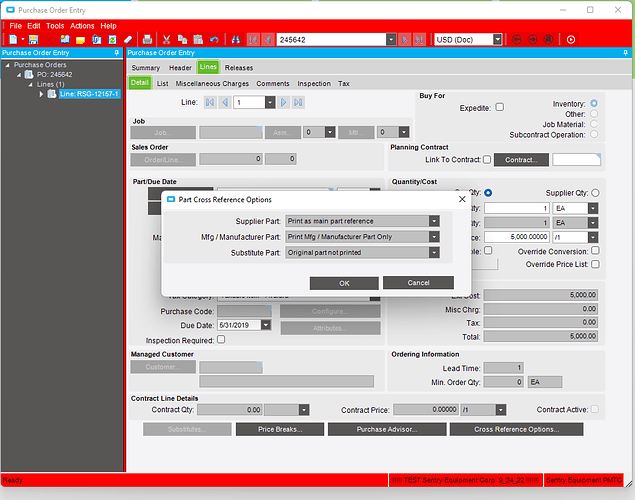The image size is (635, 500).
Task: Open the File menu
Action: [x=15, y=26]
